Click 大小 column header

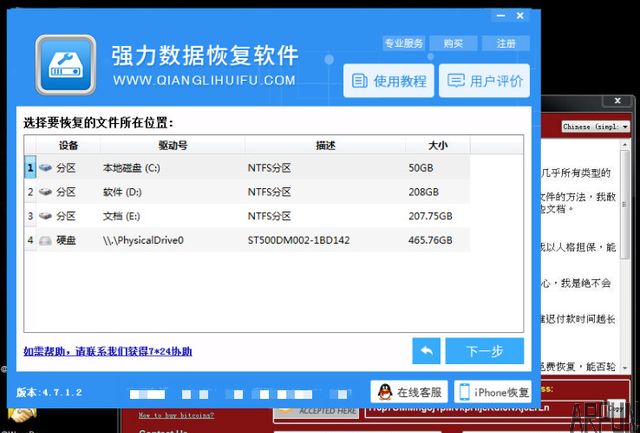tap(438, 145)
